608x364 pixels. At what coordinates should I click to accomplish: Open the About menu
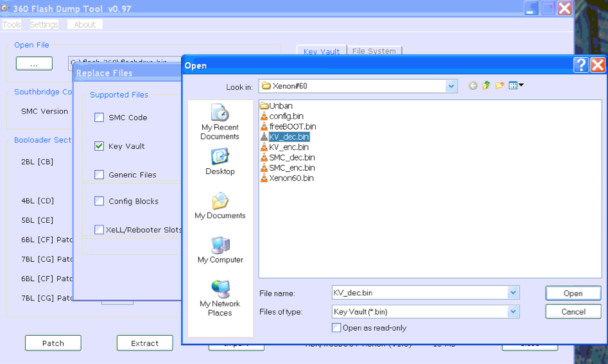tap(85, 24)
